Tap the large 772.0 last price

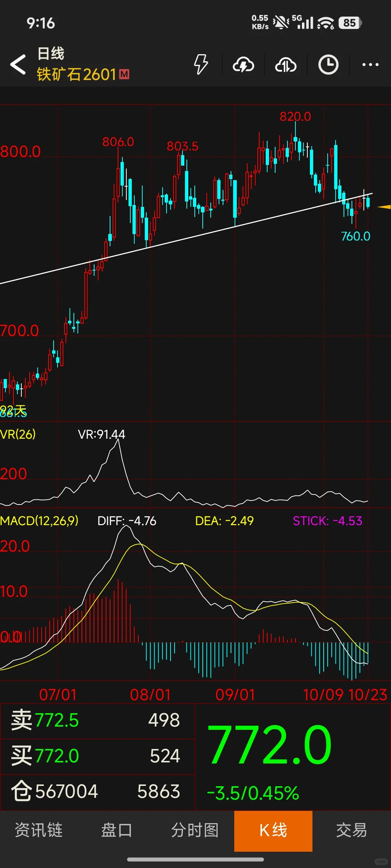coord(269,745)
